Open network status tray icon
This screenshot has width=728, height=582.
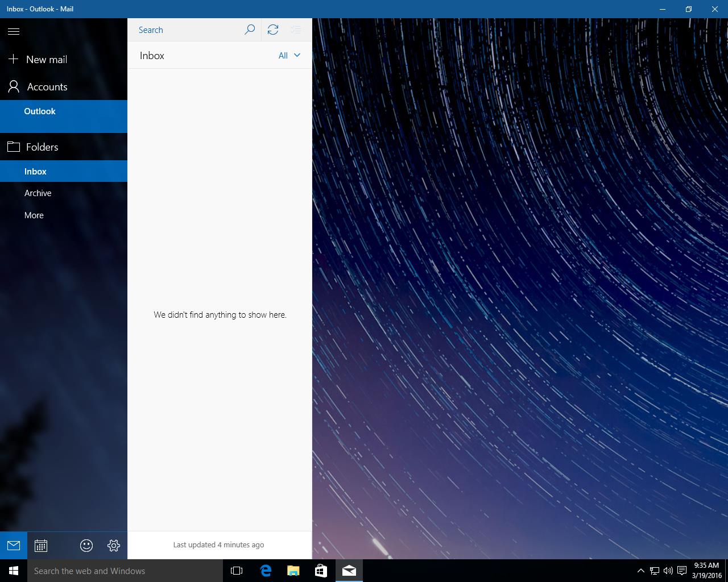(x=655, y=571)
